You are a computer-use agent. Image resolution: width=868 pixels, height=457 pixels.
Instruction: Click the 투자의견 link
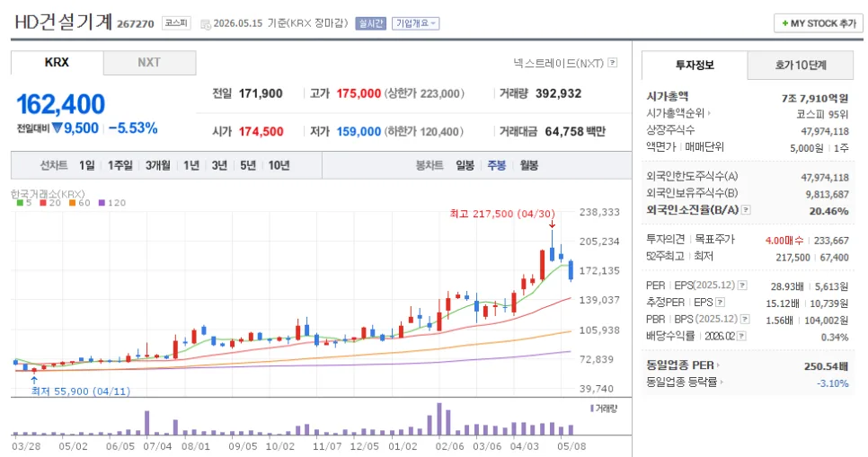tap(666, 239)
